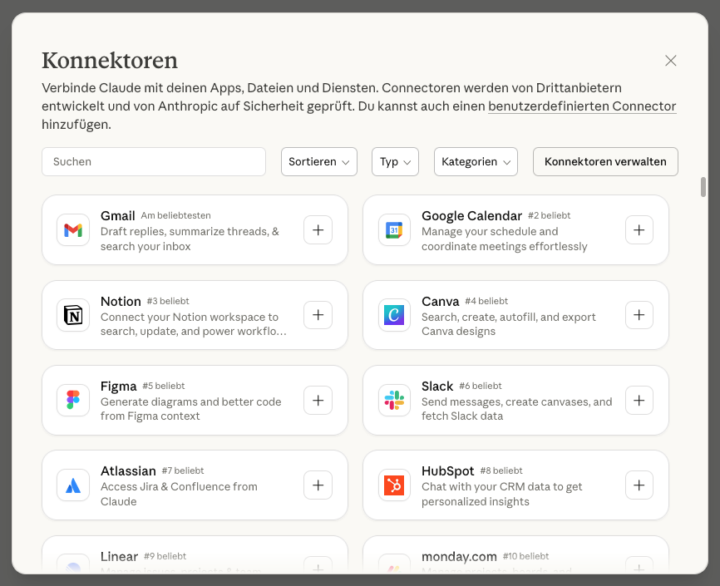Click the Atlassian logo icon

point(73,485)
